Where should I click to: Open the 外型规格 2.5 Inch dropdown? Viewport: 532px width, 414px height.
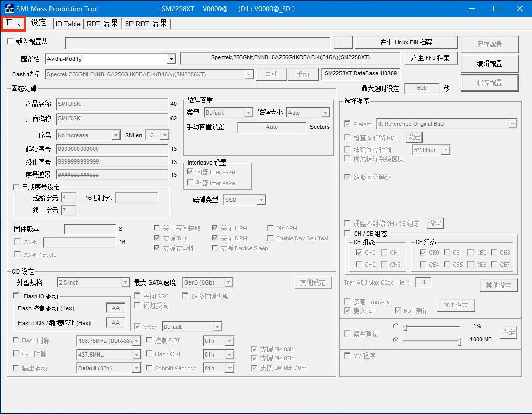click(125, 283)
